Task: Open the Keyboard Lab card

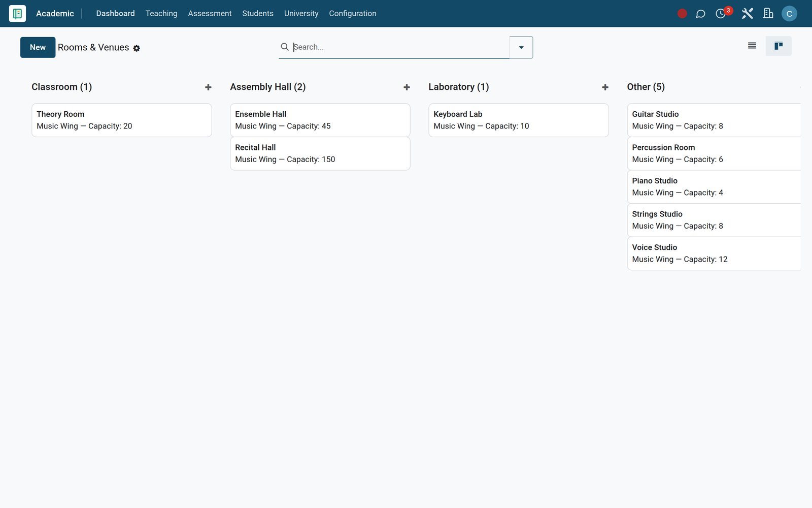Action: click(x=518, y=120)
